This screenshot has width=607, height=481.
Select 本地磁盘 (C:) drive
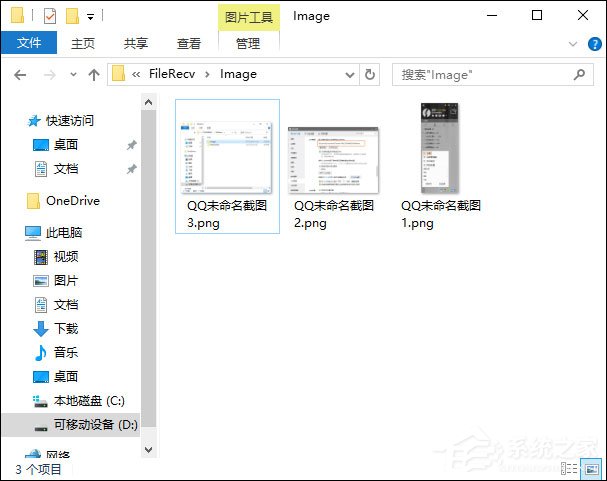click(x=88, y=400)
